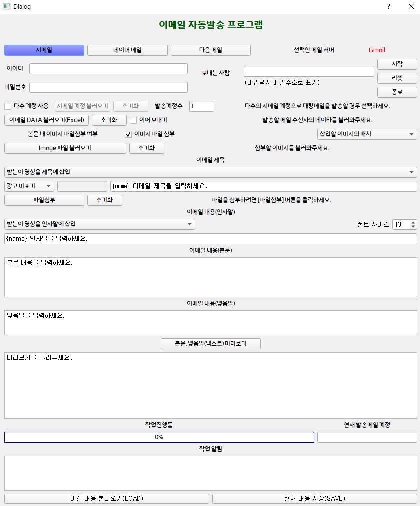The width and height of the screenshot is (420, 506).
Task: Select the 지메일 server button
Action: point(44,50)
